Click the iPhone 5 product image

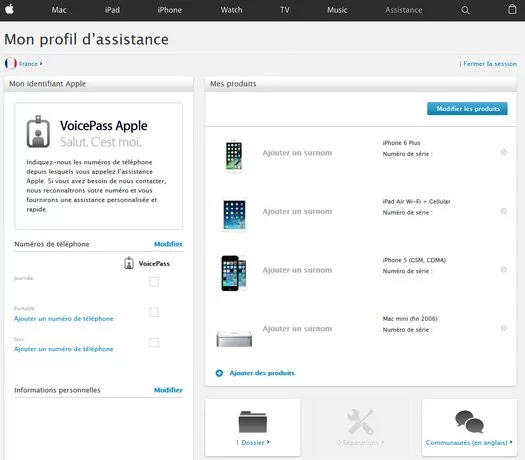(x=234, y=273)
